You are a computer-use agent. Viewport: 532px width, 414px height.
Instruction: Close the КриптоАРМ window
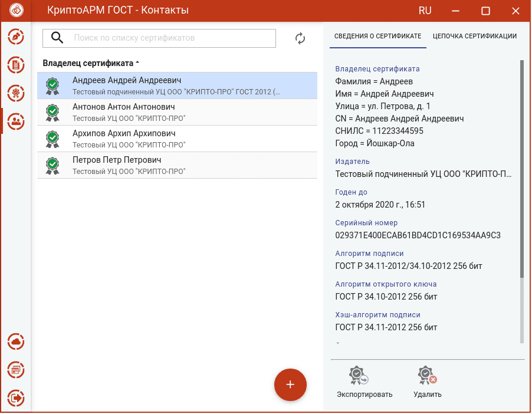point(515,11)
